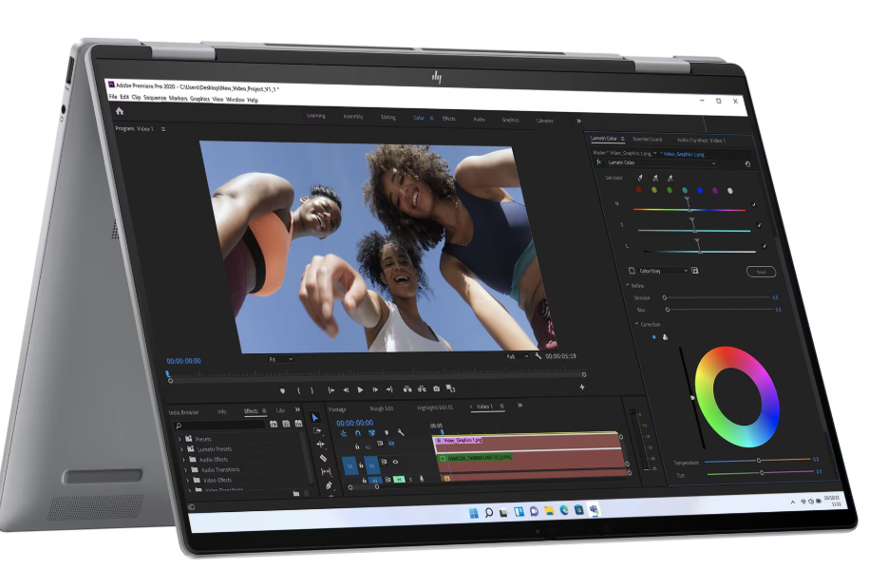Open the Sequence menu
This screenshot has width=869, height=588.
154,99
